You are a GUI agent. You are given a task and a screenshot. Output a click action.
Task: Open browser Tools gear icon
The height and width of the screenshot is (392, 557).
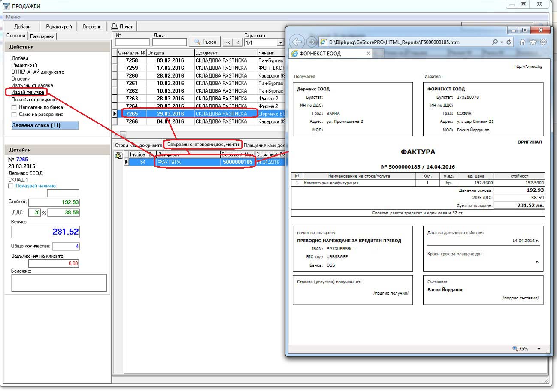coord(543,42)
